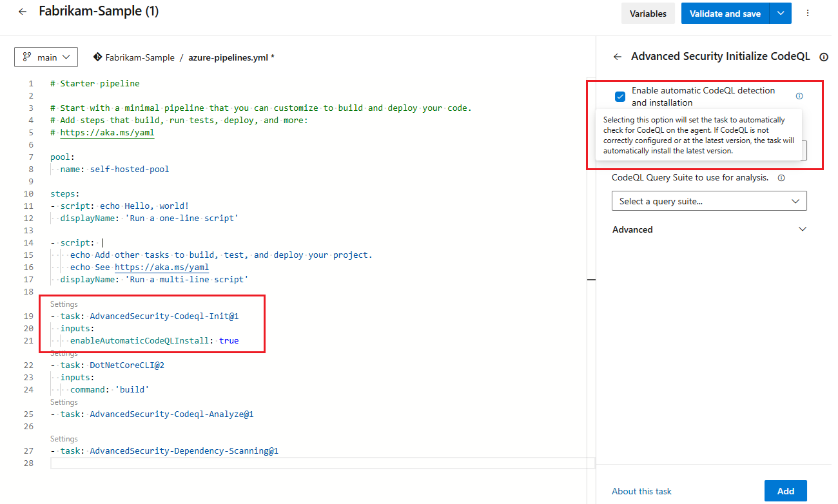Click the back arrow in Advanced Security panel

tap(618, 57)
